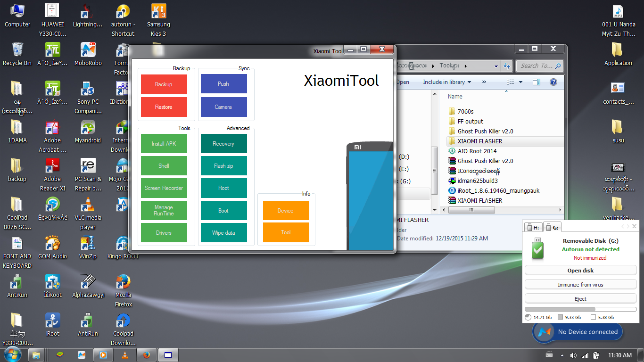Launch Adobe Reader XI from the desktop

click(52, 175)
